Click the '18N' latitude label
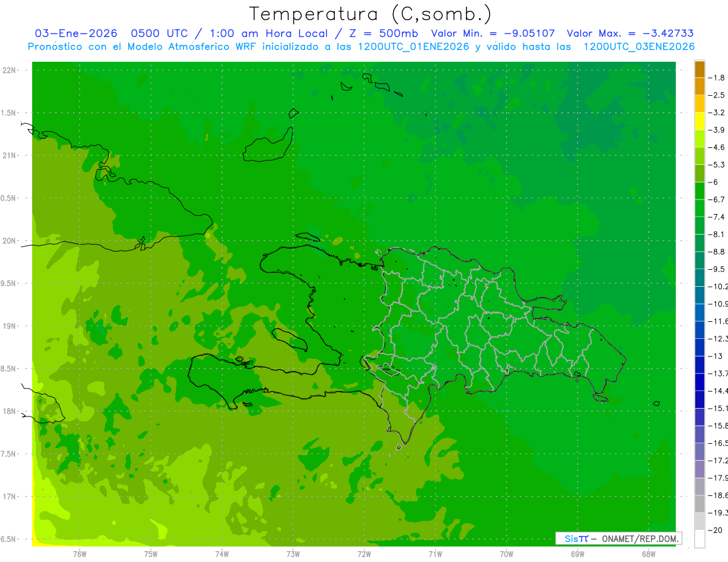The width and height of the screenshot is (728, 562). pyautogui.click(x=9, y=411)
